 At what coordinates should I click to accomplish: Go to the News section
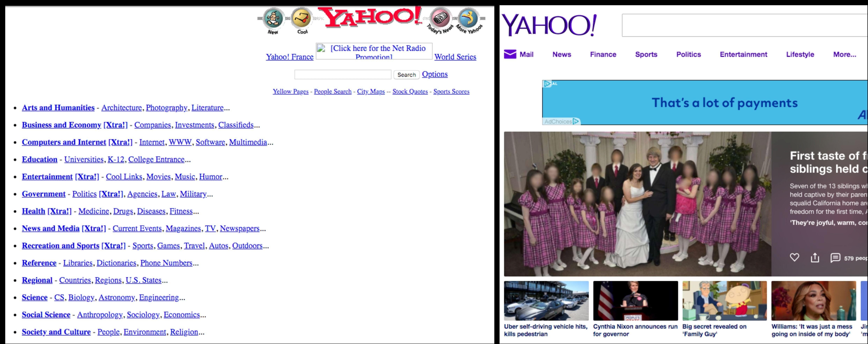pos(562,54)
